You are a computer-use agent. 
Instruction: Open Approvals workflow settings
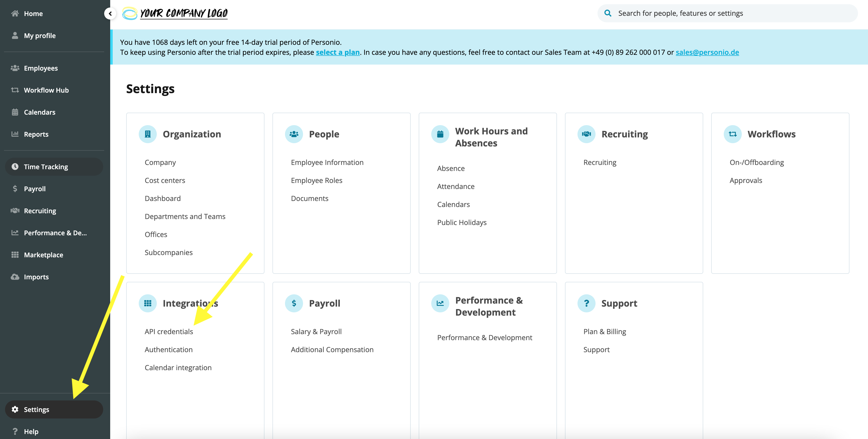(x=746, y=180)
